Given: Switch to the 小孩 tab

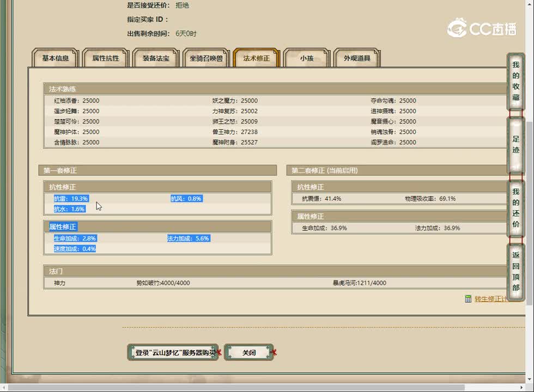Looking at the screenshot, I should point(307,59).
